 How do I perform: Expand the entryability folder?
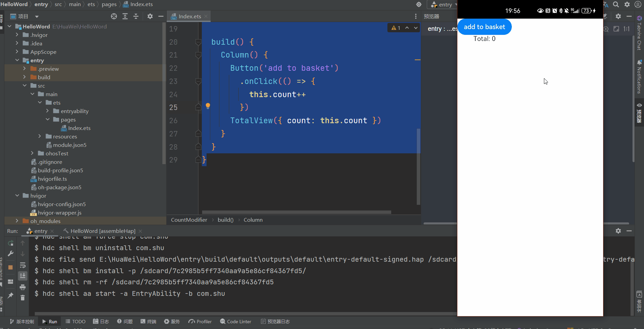(x=47, y=111)
